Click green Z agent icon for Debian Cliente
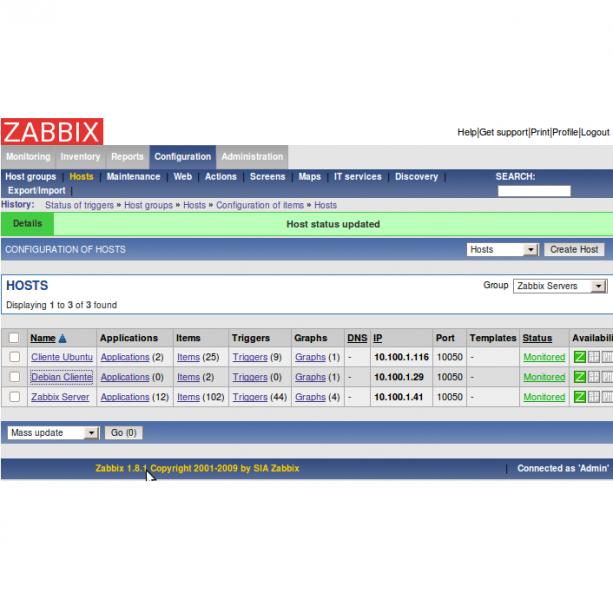The height and width of the screenshot is (600, 613). click(579, 377)
